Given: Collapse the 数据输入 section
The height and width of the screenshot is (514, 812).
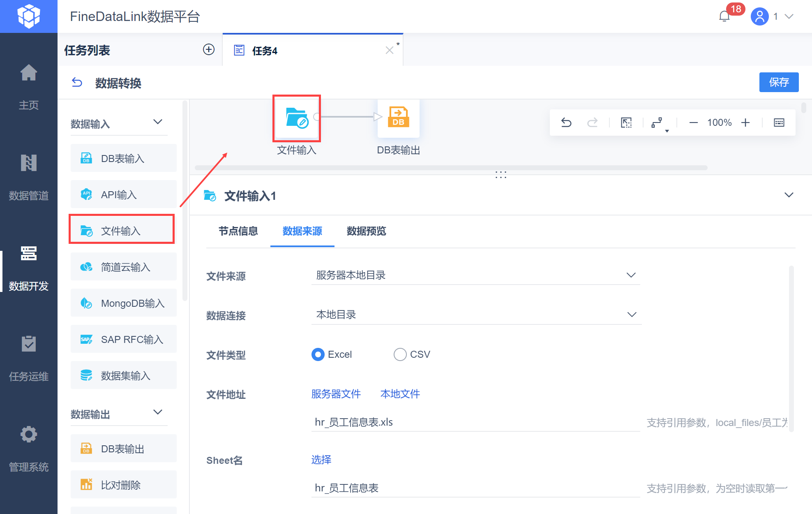Looking at the screenshot, I should [x=158, y=122].
